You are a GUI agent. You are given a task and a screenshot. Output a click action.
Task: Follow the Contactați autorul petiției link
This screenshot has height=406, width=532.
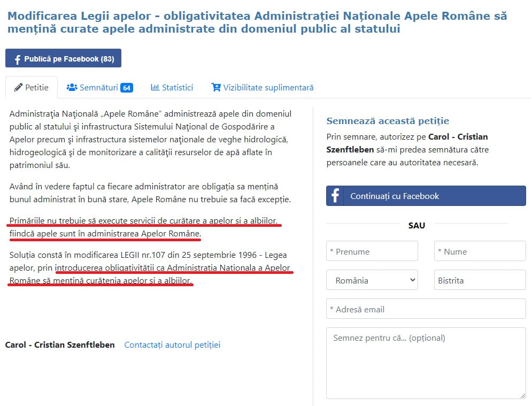172,345
